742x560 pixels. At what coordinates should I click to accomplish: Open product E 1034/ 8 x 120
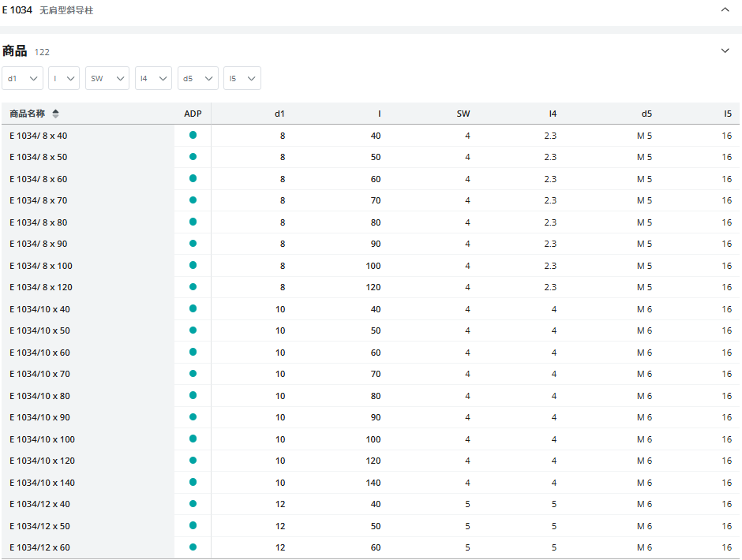pos(41,287)
